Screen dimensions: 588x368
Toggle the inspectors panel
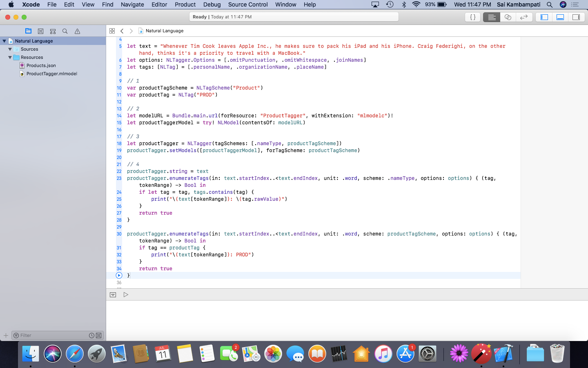(x=576, y=17)
